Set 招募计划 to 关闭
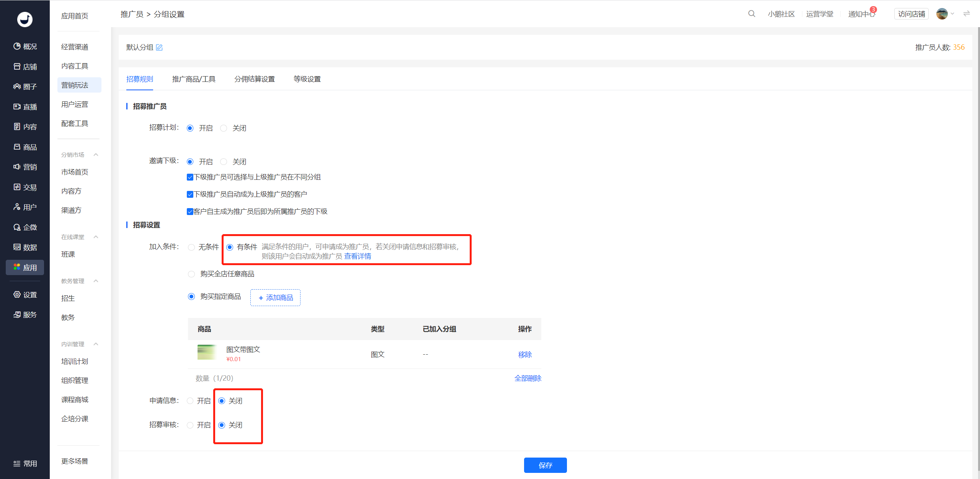The image size is (980, 479). coord(224,128)
